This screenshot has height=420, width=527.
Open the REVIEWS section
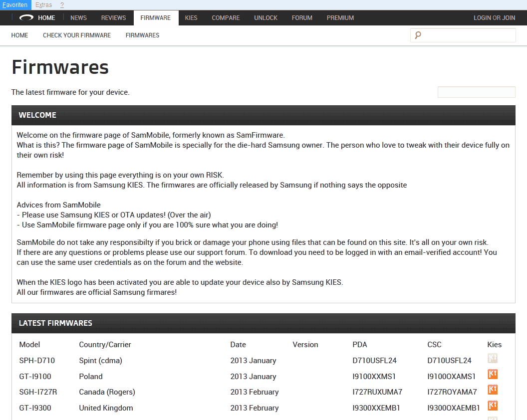(x=114, y=18)
